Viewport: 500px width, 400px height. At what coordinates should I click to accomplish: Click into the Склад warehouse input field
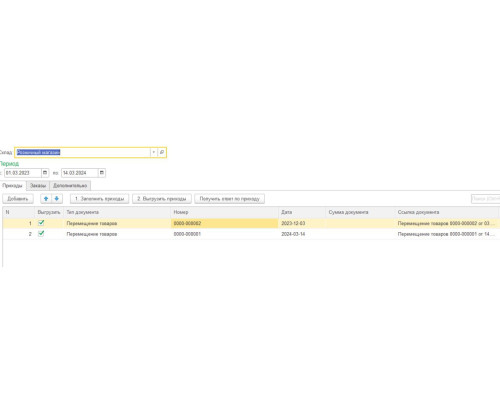83,152
